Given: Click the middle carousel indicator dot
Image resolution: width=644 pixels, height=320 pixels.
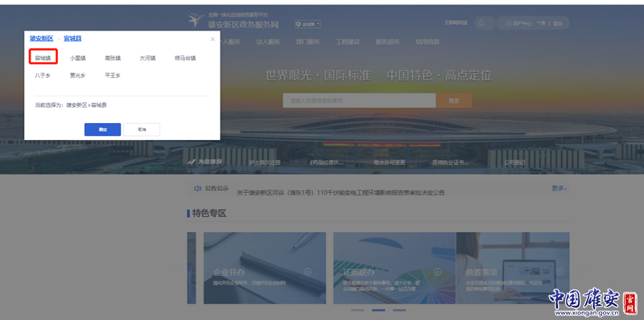Looking at the screenshot, I should [x=378, y=310].
